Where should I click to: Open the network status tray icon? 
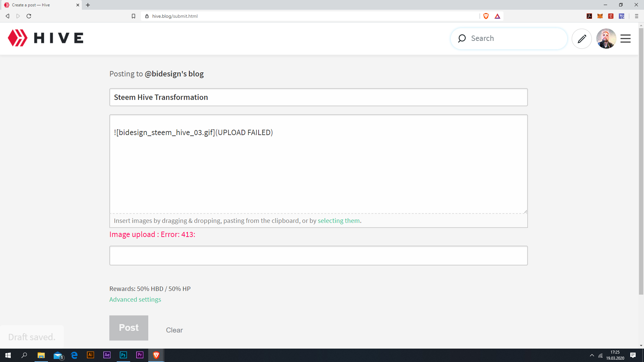pyautogui.click(x=600, y=356)
